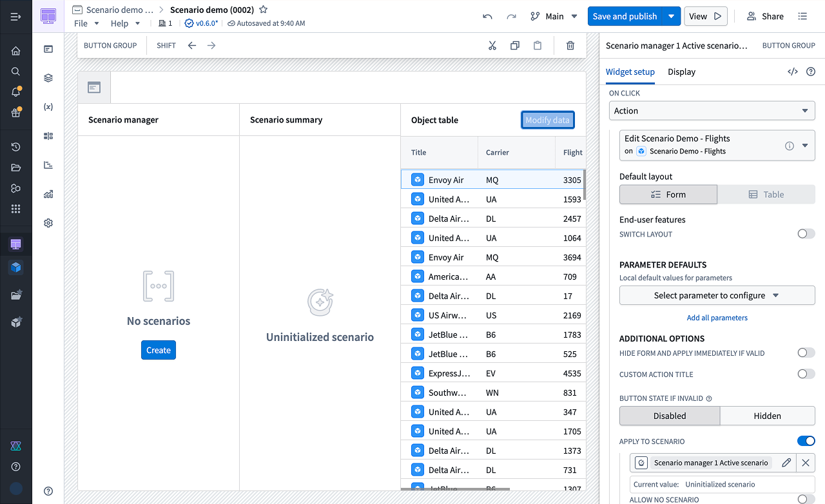The width and height of the screenshot is (825, 504).
Task: Click the paste clipboard icon
Action: pyautogui.click(x=538, y=46)
